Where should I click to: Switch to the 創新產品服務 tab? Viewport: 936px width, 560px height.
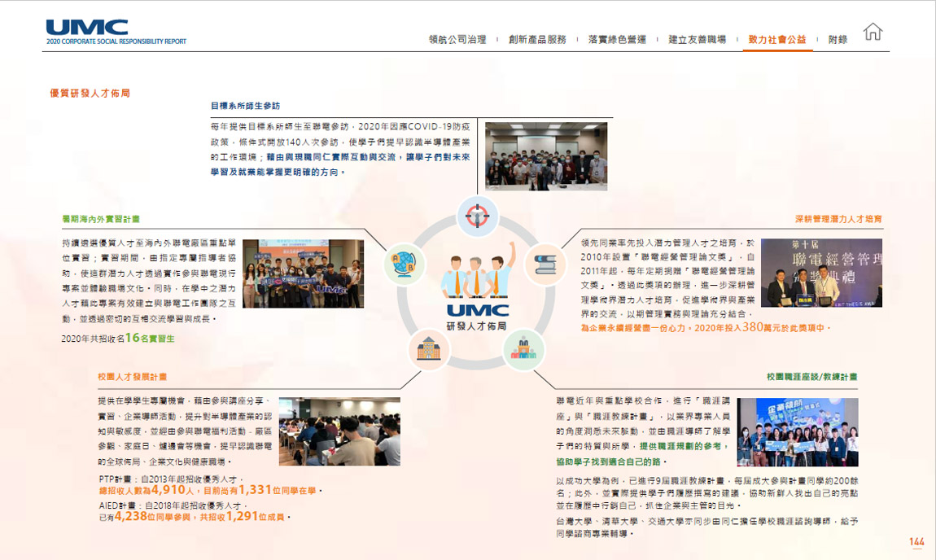(537, 39)
